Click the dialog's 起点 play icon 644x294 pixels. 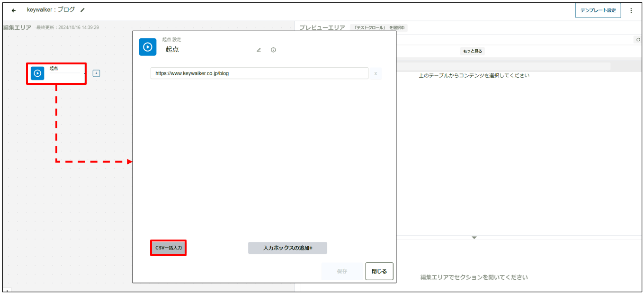click(147, 47)
